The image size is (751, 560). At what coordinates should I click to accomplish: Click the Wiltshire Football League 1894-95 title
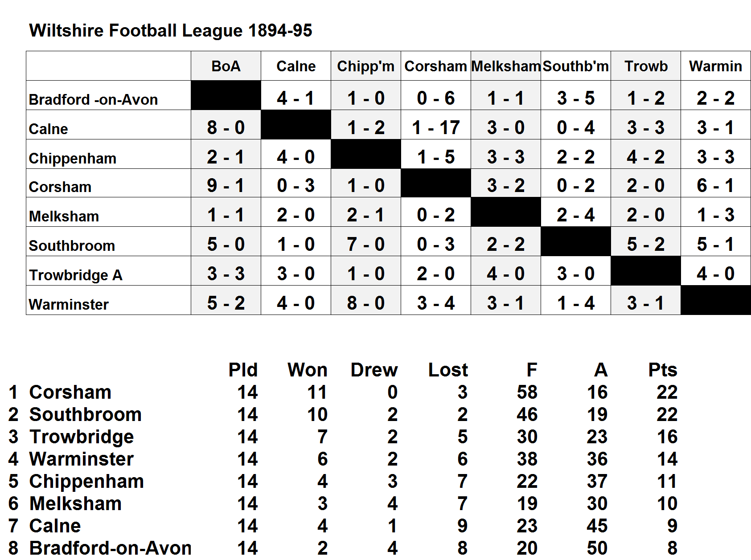(170, 30)
